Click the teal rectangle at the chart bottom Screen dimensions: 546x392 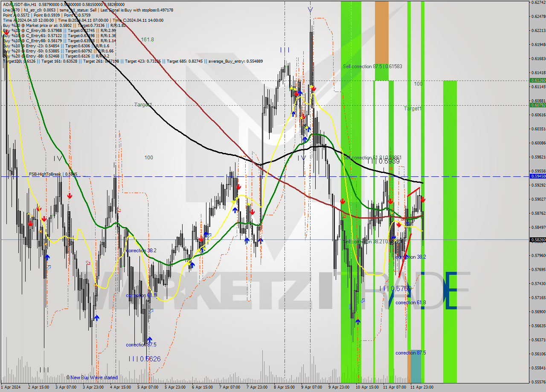416,366
